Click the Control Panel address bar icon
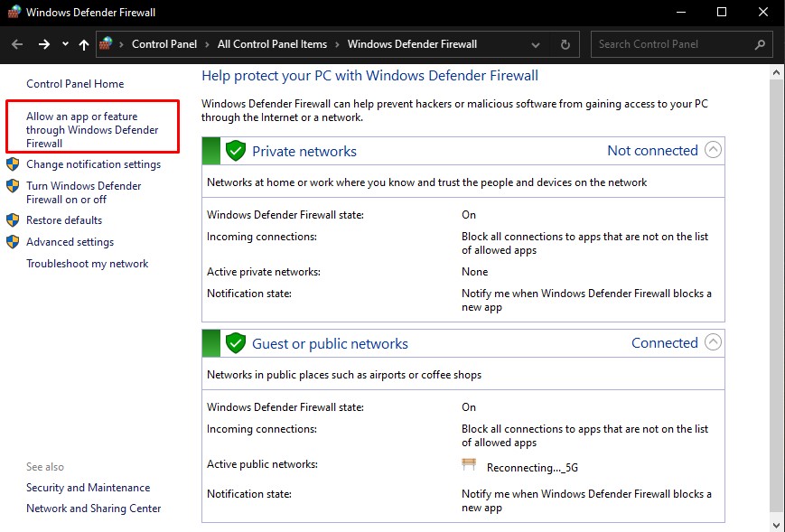Viewport: 785px width, 532px height. [106, 43]
